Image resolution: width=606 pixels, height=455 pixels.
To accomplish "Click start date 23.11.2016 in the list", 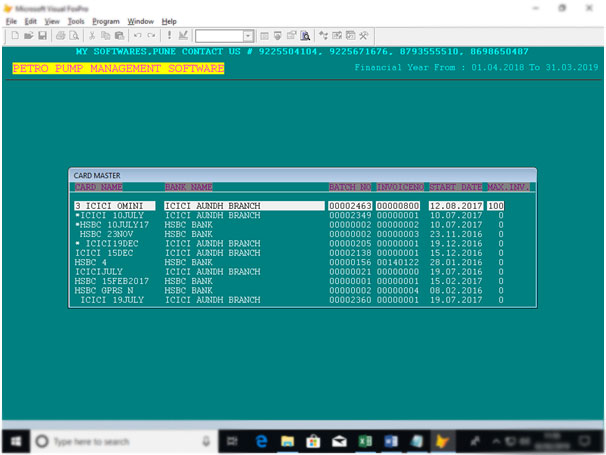I will (x=456, y=234).
